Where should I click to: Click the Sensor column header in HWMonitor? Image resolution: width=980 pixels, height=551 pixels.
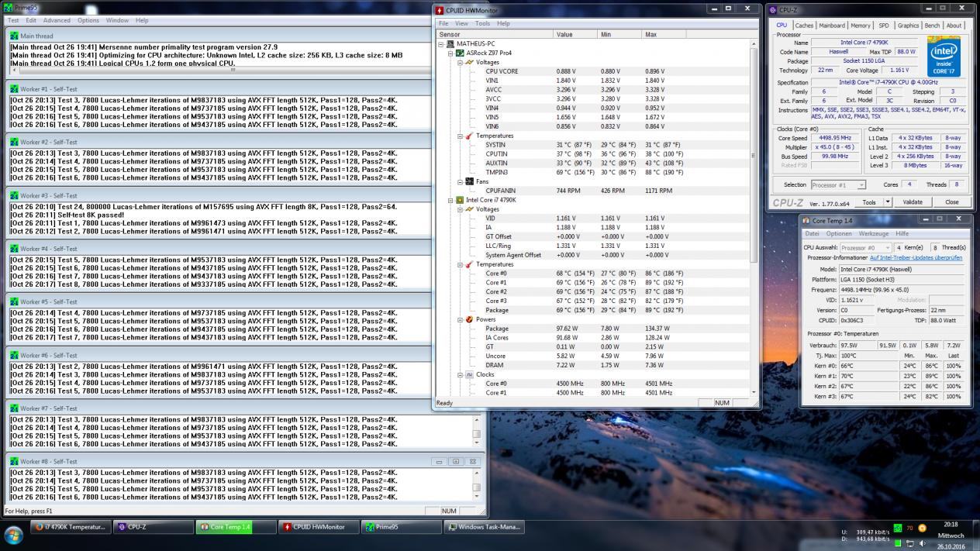(x=495, y=34)
